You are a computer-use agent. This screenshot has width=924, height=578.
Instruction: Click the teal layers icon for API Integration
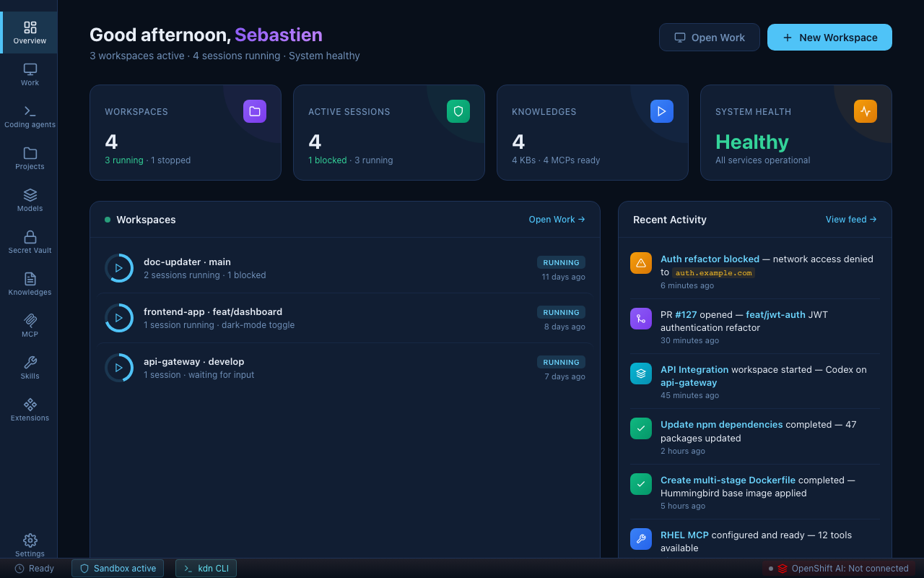point(641,374)
